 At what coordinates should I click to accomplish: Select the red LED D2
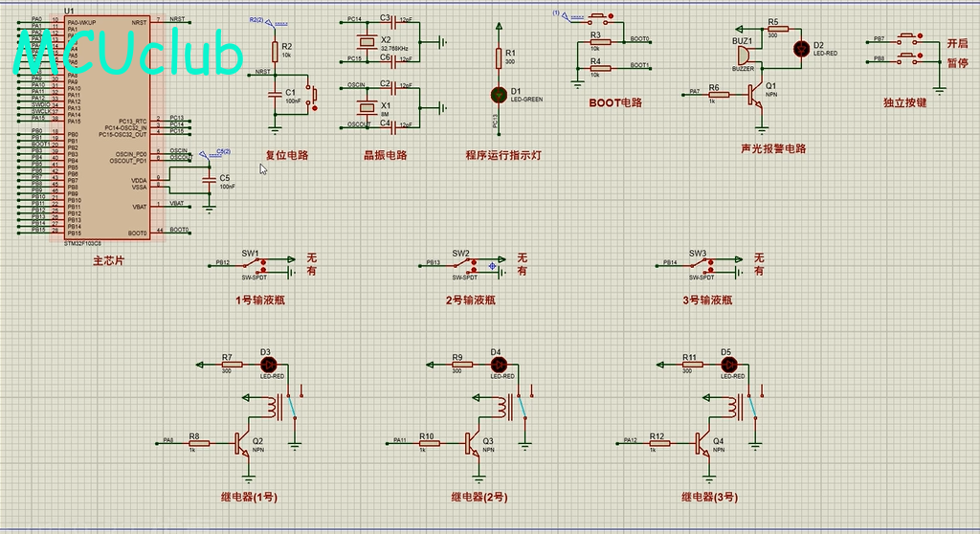[804, 48]
